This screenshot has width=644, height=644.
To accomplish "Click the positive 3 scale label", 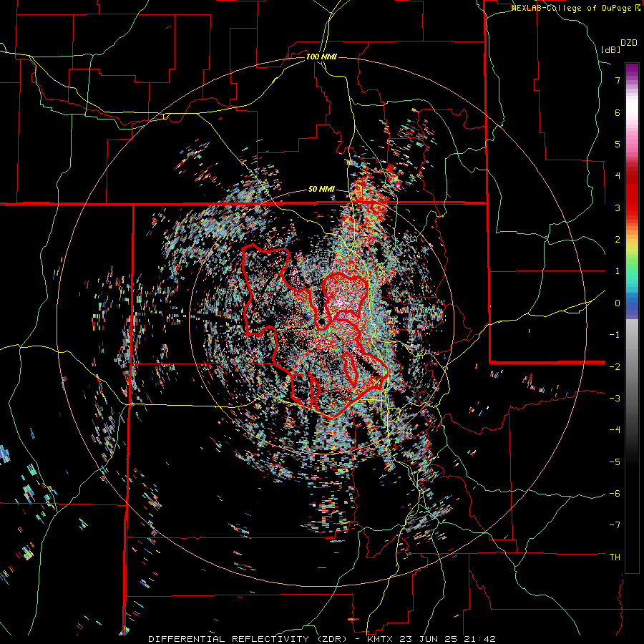I will [618, 208].
